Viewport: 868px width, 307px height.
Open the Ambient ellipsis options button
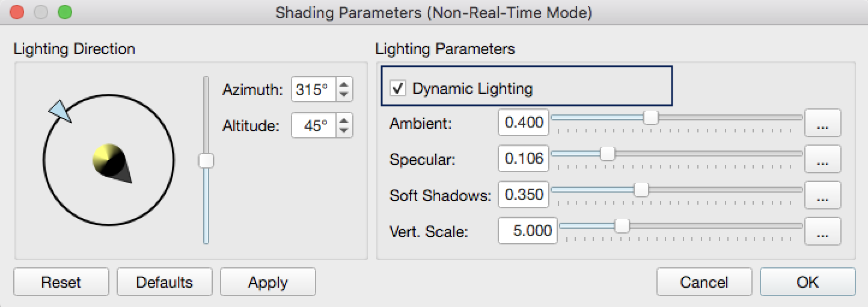pyautogui.click(x=822, y=123)
